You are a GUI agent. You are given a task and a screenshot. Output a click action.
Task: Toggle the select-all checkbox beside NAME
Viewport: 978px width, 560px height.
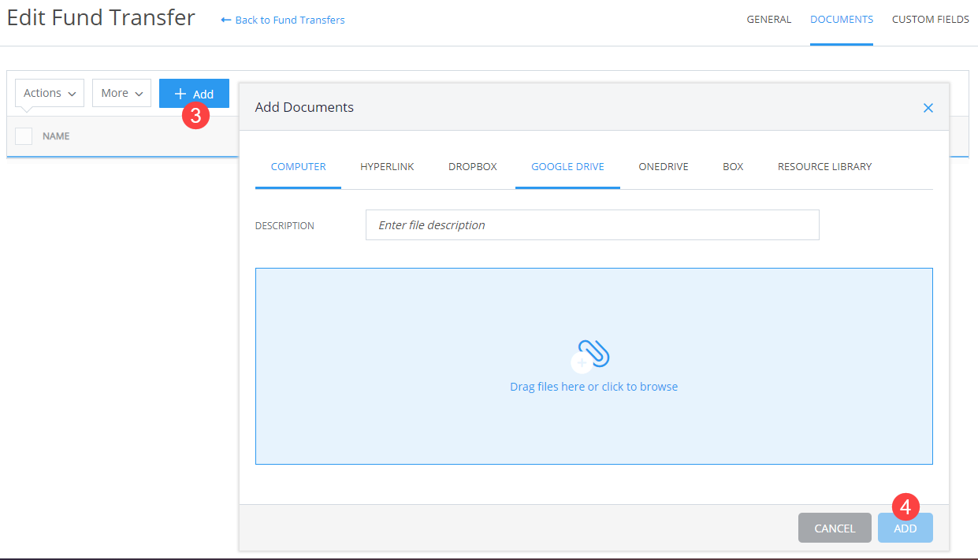click(24, 136)
